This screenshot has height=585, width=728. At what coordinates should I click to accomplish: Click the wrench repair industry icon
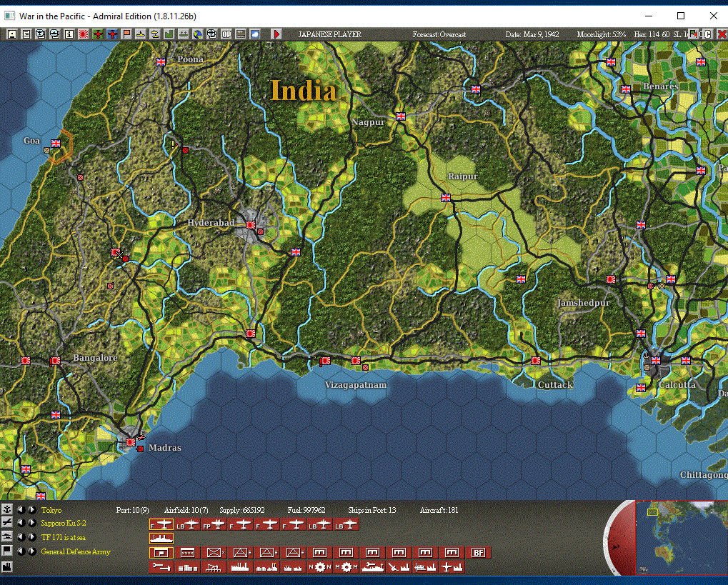click(x=161, y=567)
